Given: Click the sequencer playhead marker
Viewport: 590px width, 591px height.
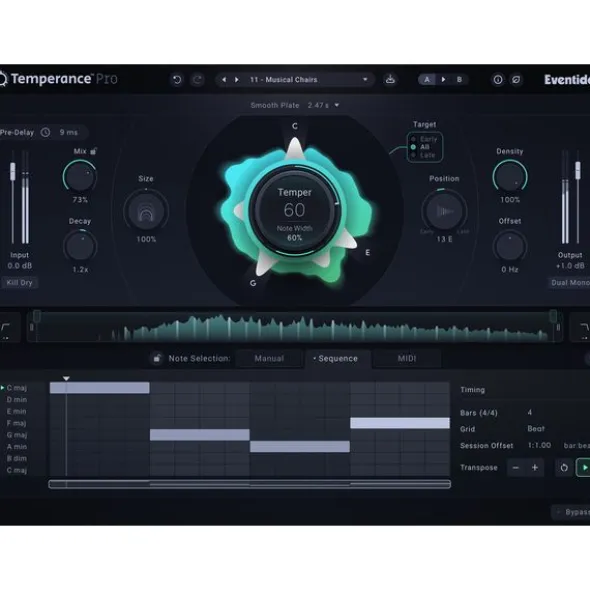Looking at the screenshot, I should 66,378.
